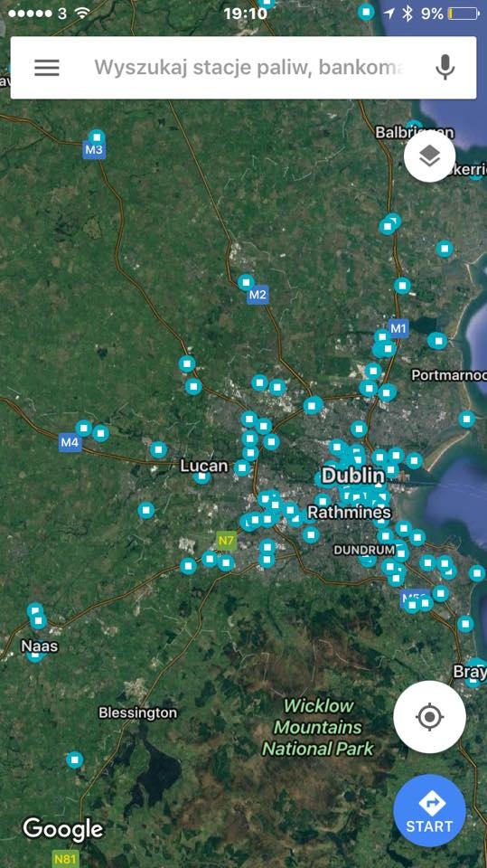487x868 pixels.
Task: Select the marker southwest of Blessington
Action: [75, 759]
